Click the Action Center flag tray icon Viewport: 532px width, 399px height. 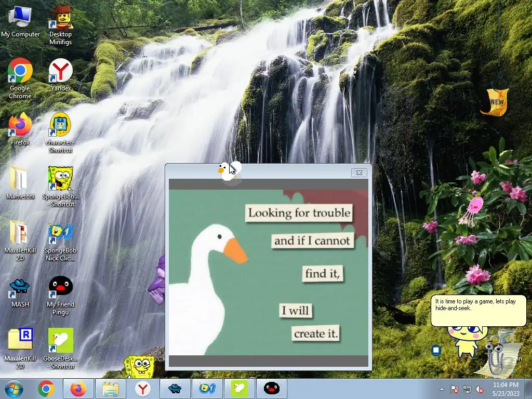click(x=454, y=389)
